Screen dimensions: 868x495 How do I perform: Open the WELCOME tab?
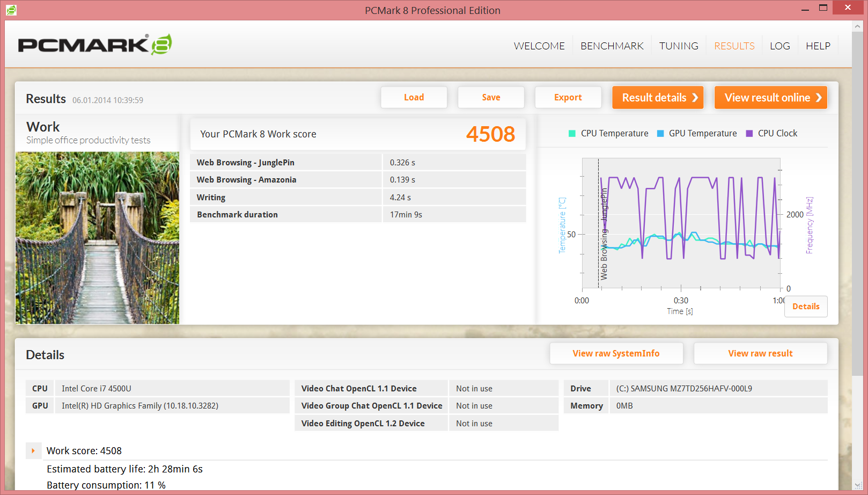point(539,46)
